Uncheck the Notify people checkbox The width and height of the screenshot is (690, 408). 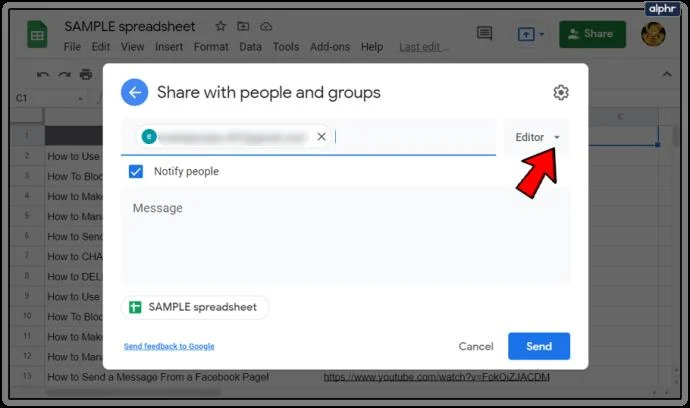[136, 171]
